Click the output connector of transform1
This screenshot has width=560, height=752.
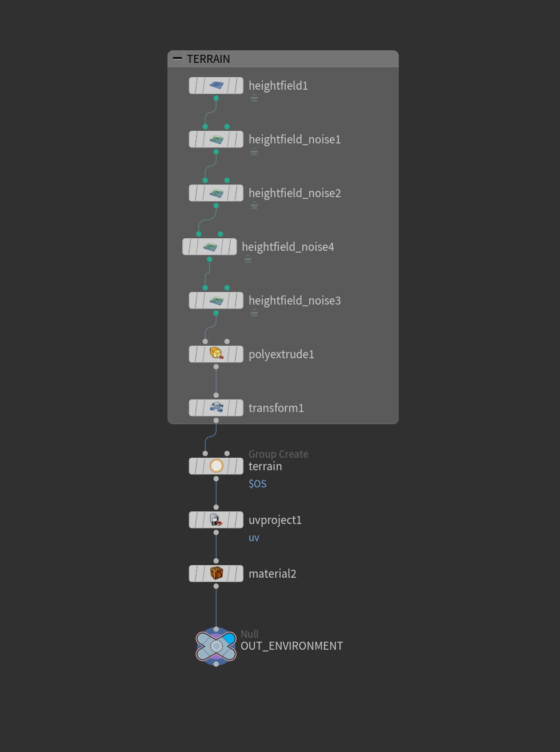click(x=216, y=421)
